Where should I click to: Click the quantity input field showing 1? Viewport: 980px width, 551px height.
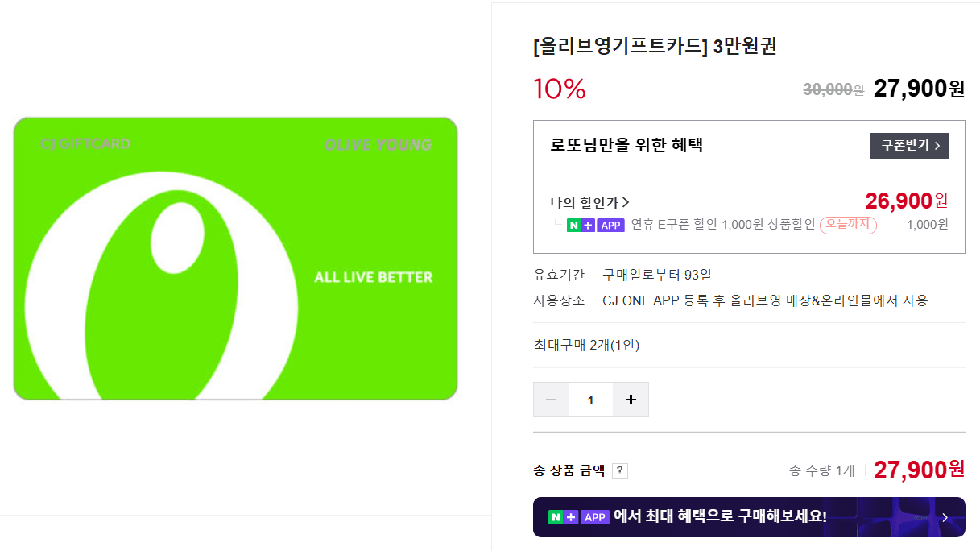(x=590, y=400)
